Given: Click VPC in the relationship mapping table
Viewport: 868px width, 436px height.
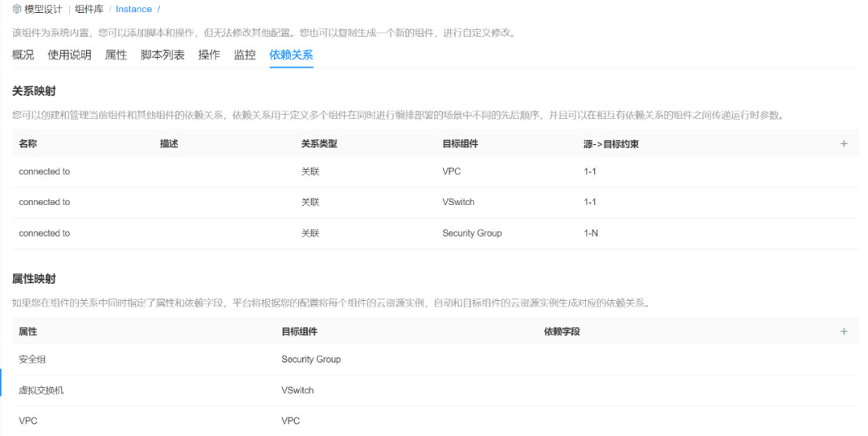Looking at the screenshot, I should point(451,171).
